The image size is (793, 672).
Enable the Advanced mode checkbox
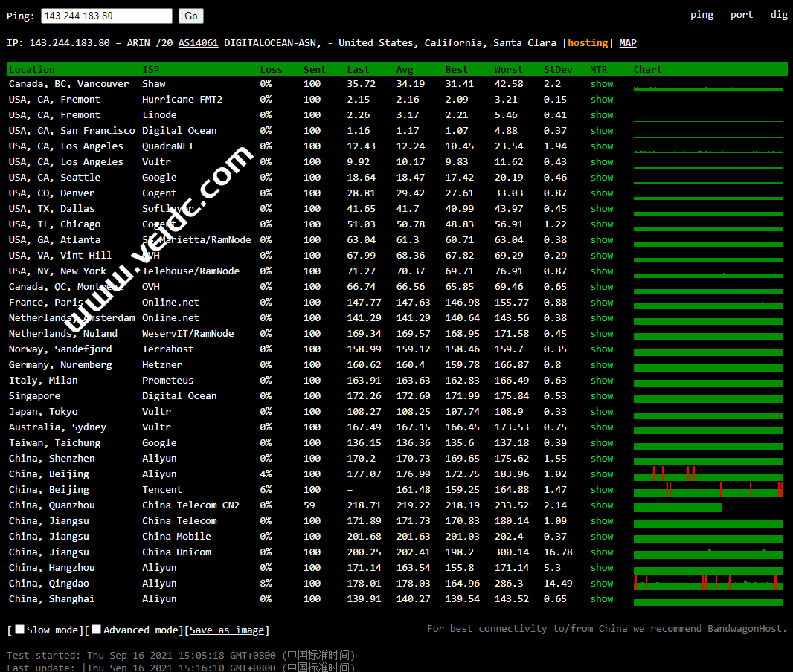(96, 630)
